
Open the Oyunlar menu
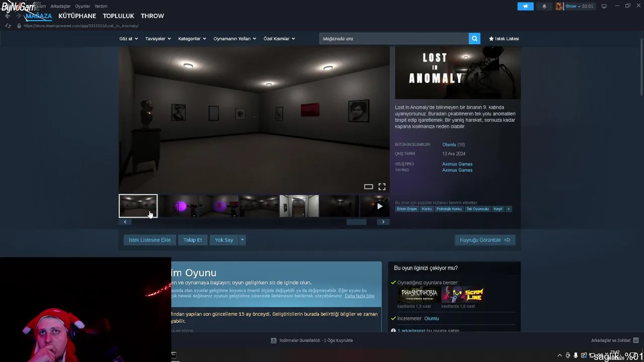pos(83,6)
